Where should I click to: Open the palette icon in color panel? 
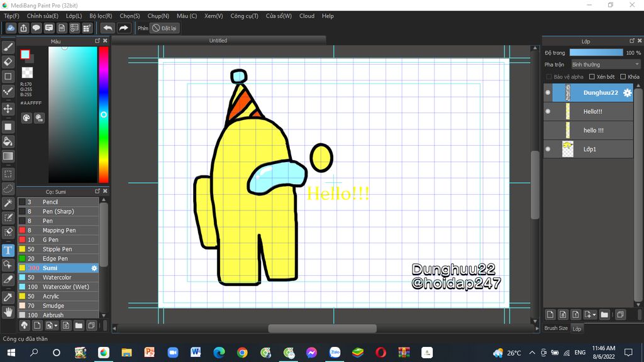point(26,118)
